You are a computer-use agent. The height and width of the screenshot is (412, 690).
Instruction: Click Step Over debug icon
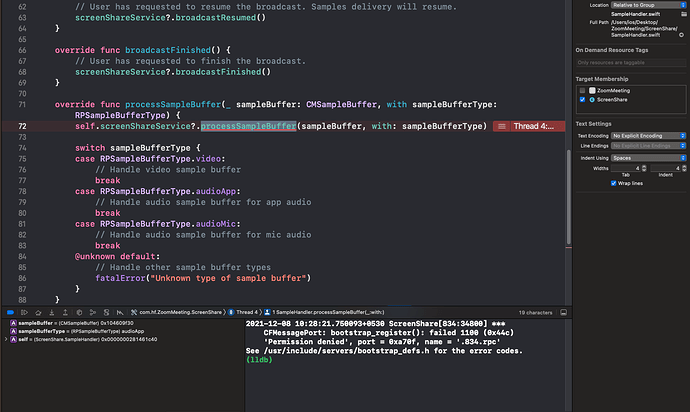[x=38, y=313]
